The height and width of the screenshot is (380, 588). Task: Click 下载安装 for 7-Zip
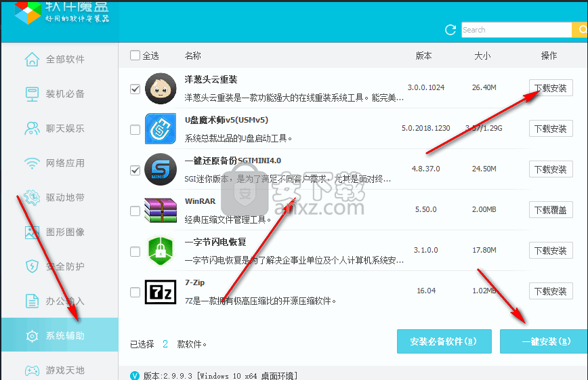pos(551,291)
